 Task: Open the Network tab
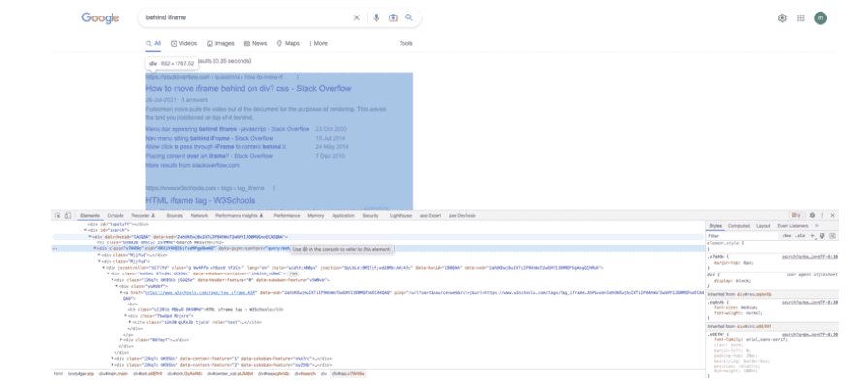(x=199, y=215)
